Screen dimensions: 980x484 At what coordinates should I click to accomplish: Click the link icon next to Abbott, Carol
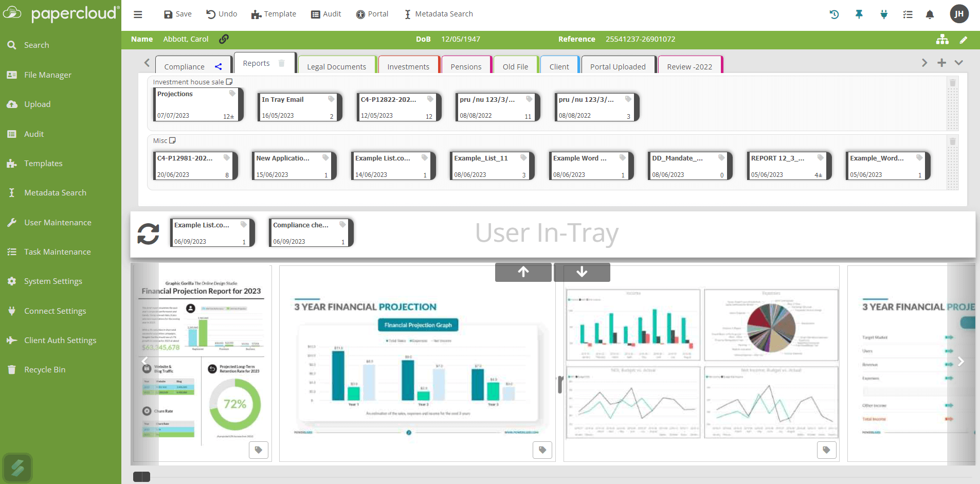point(224,39)
